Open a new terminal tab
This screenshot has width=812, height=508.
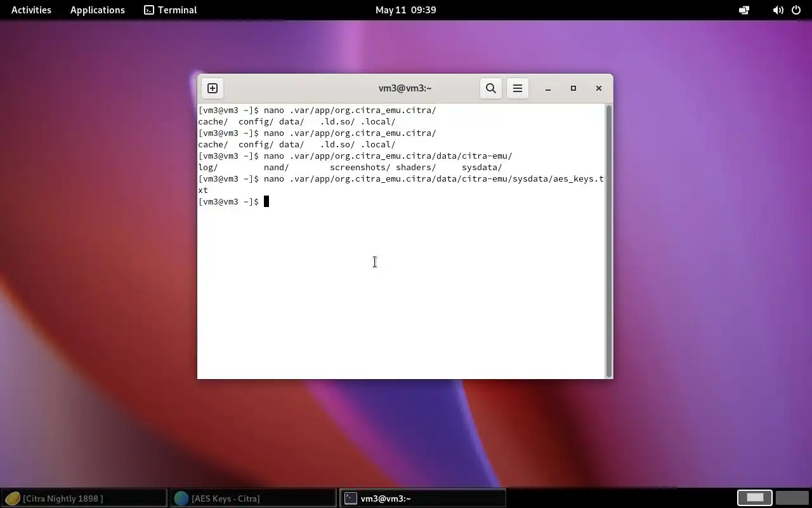point(213,88)
